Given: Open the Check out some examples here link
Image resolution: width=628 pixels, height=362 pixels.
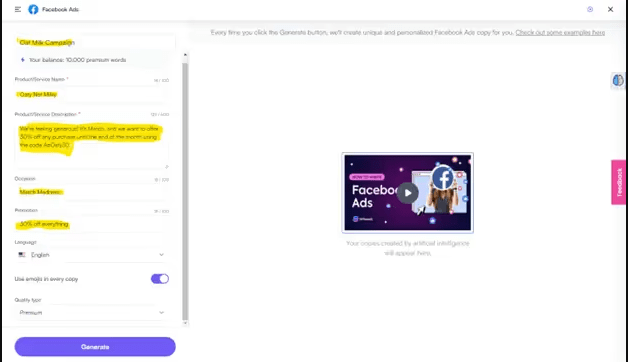Looking at the screenshot, I should tap(560, 32).
